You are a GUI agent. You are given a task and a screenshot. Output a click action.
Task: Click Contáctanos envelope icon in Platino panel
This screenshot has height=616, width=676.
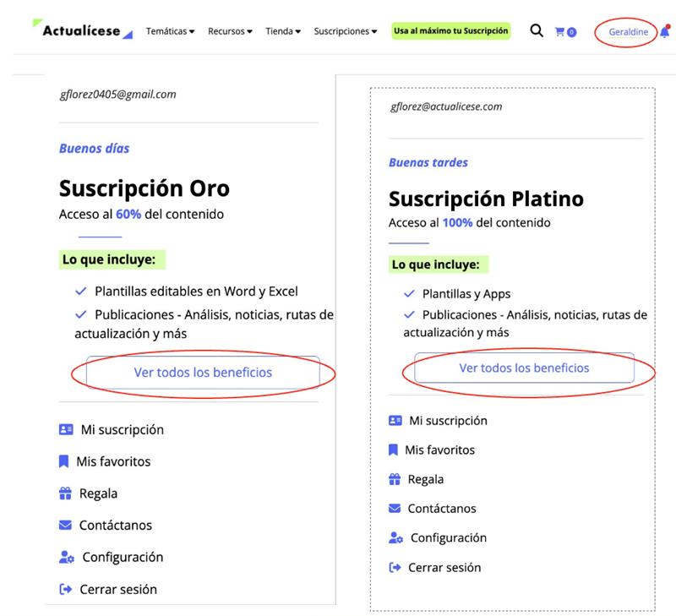(x=395, y=508)
